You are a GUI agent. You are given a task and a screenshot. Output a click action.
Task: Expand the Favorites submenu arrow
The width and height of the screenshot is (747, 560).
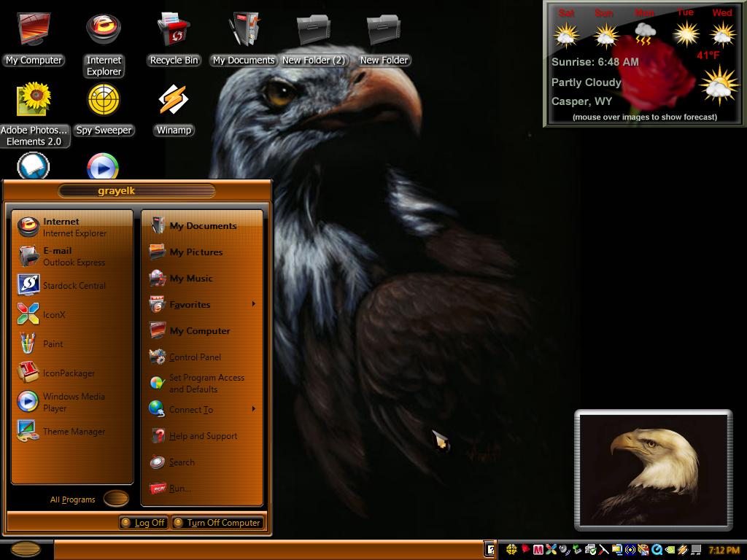[x=253, y=304]
